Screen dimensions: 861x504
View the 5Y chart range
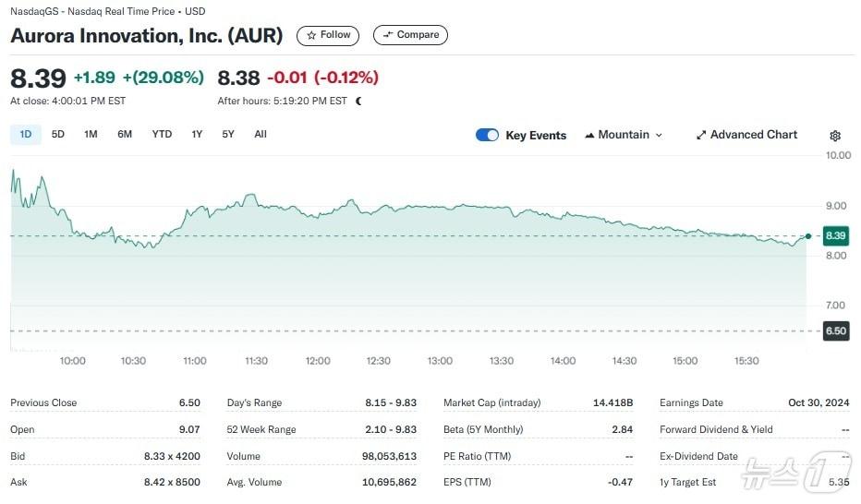[x=228, y=134]
